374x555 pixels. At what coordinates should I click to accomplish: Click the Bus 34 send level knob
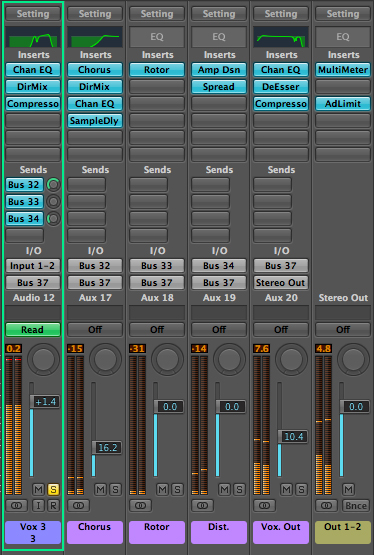click(x=53, y=218)
